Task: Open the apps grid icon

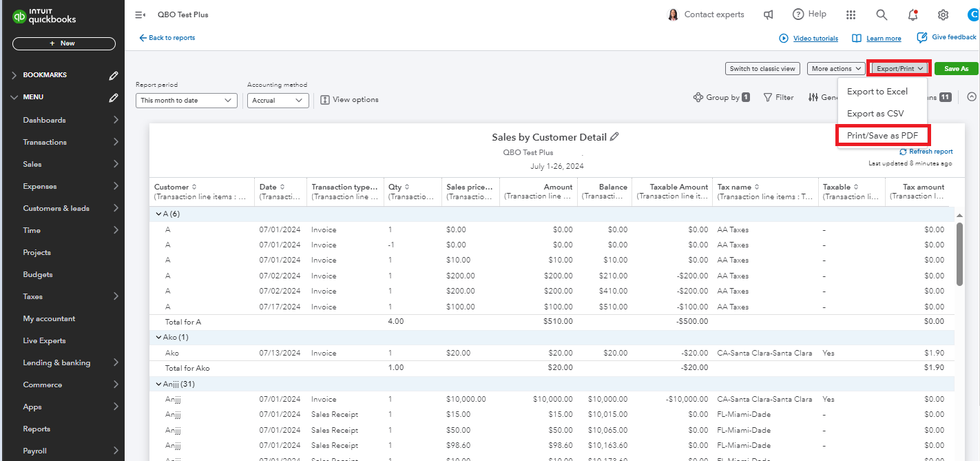Action: (x=851, y=14)
